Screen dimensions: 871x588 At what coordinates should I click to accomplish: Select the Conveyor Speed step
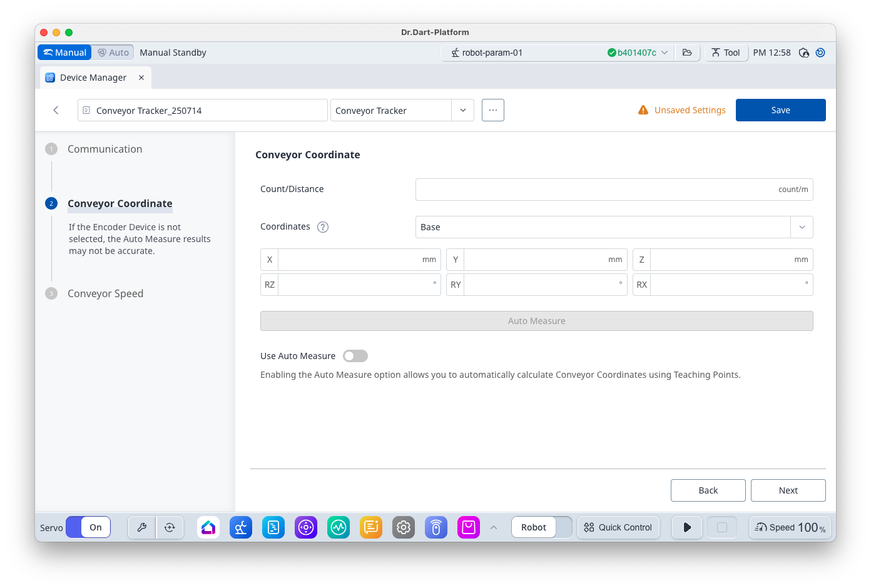pyautogui.click(x=105, y=293)
